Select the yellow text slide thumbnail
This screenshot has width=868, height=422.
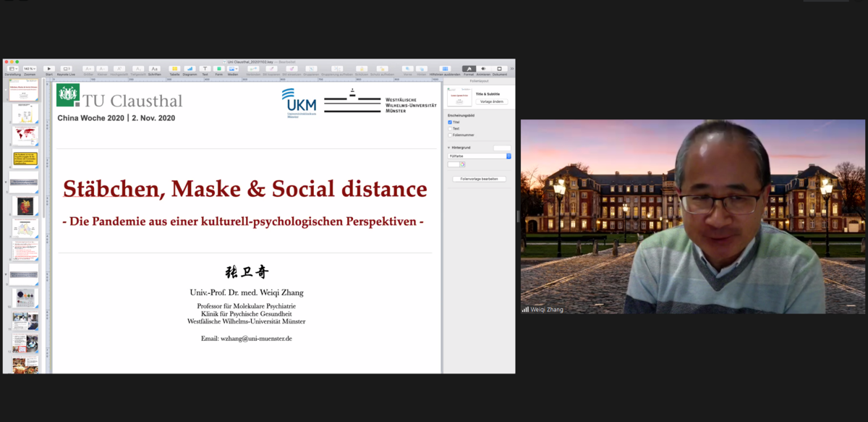click(25, 159)
